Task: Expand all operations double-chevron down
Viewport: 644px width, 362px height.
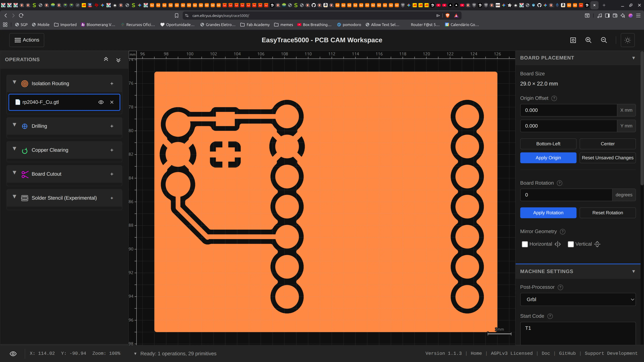Action: [119, 60]
